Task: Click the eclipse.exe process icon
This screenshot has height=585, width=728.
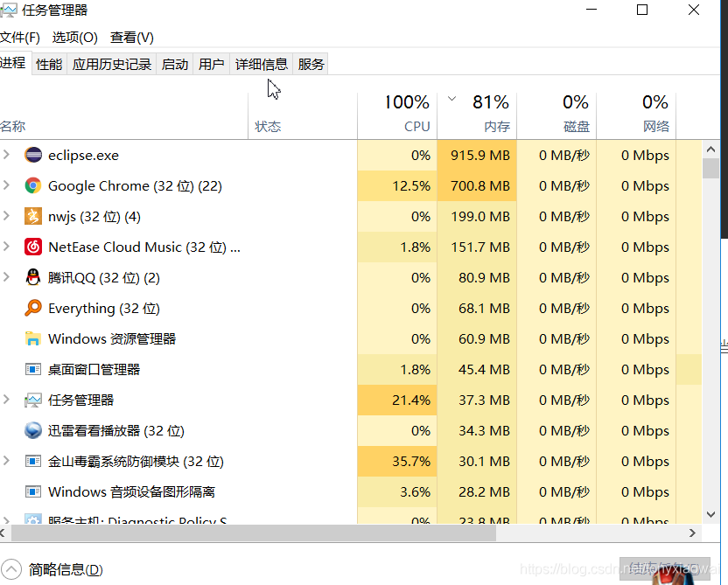Action: 33,155
